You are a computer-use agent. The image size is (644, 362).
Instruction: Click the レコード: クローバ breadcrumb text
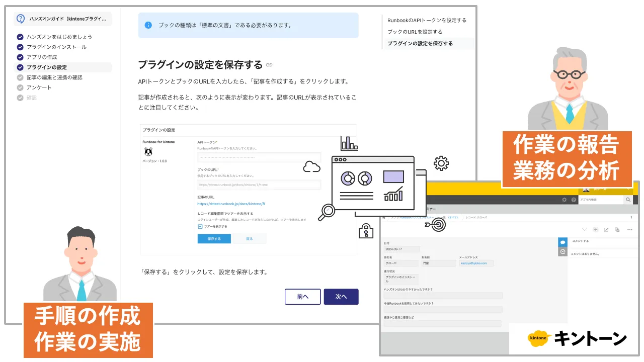coord(476,218)
